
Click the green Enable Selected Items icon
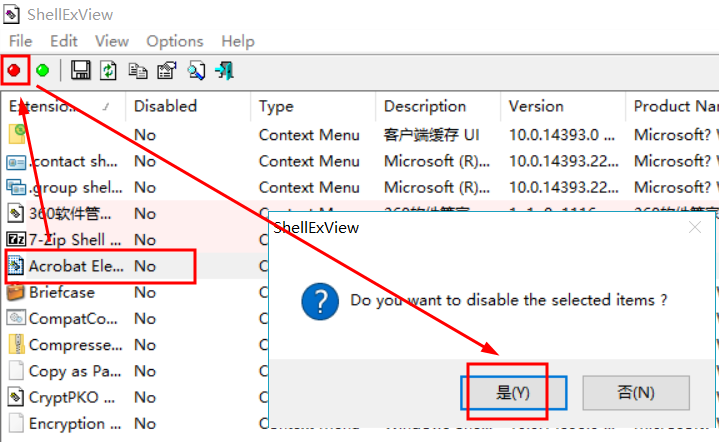(x=43, y=71)
